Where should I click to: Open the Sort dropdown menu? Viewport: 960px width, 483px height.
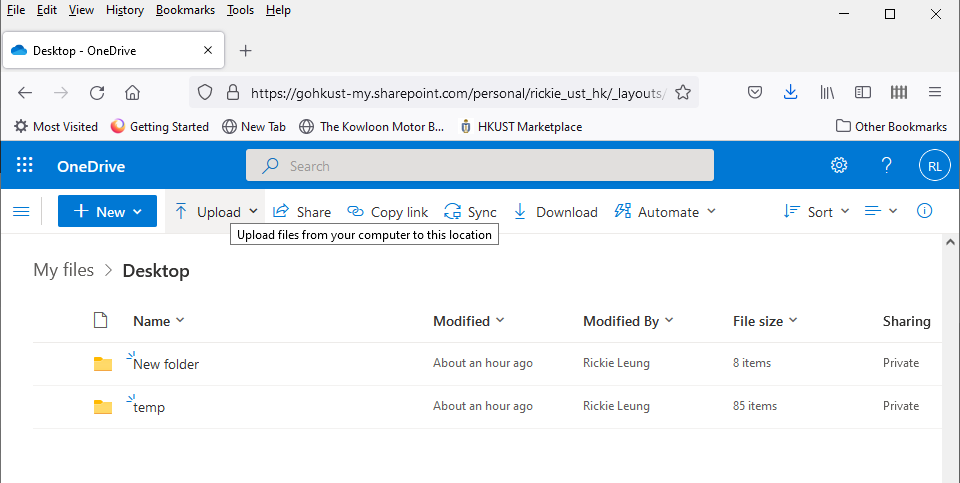816,212
